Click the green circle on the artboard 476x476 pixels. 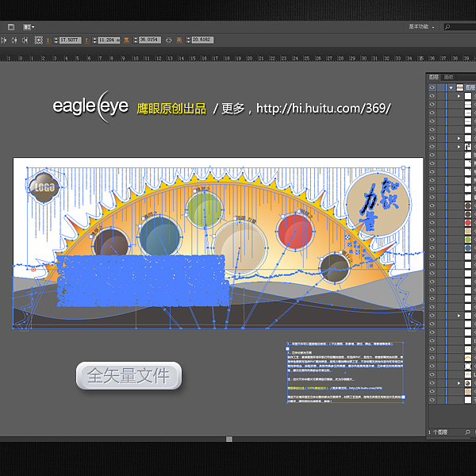[205, 209]
